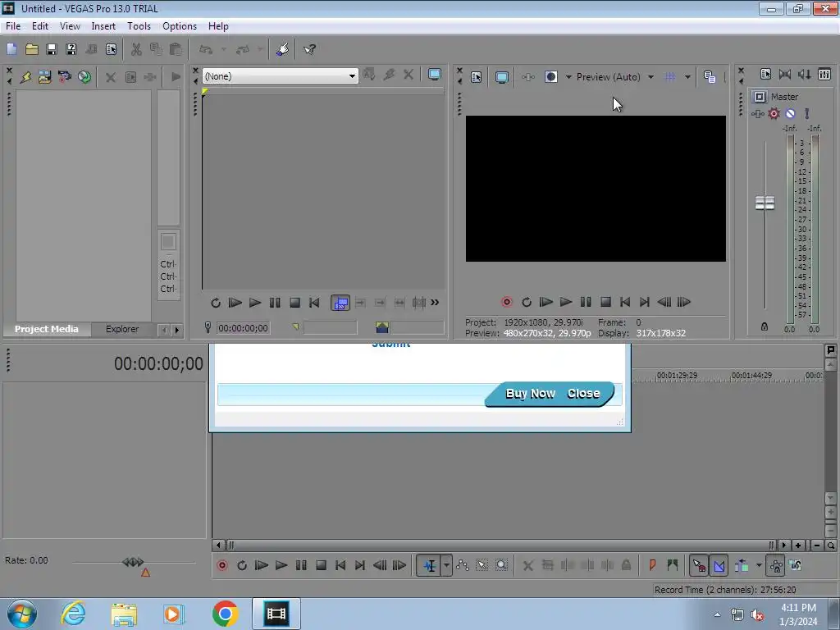The height and width of the screenshot is (630, 840).
Task: Toggle Lock Envelopes to Events button
Action: (775, 565)
